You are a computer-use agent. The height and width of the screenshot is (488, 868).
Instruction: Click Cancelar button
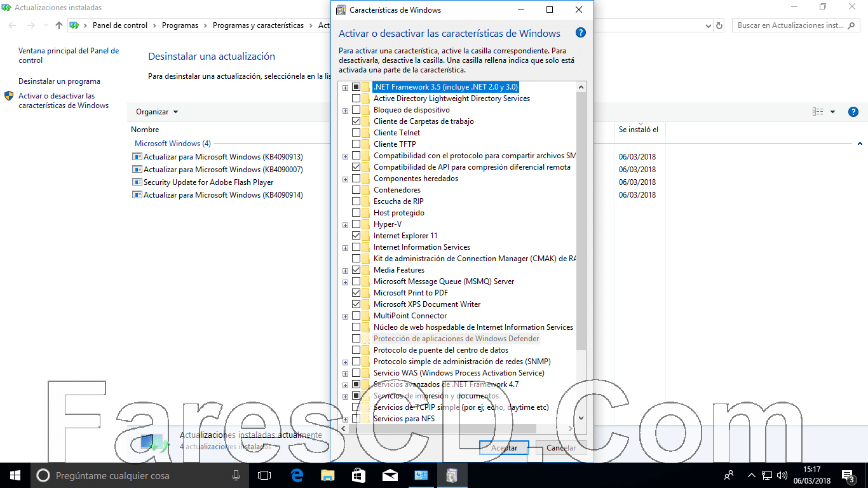coord(561,448)
